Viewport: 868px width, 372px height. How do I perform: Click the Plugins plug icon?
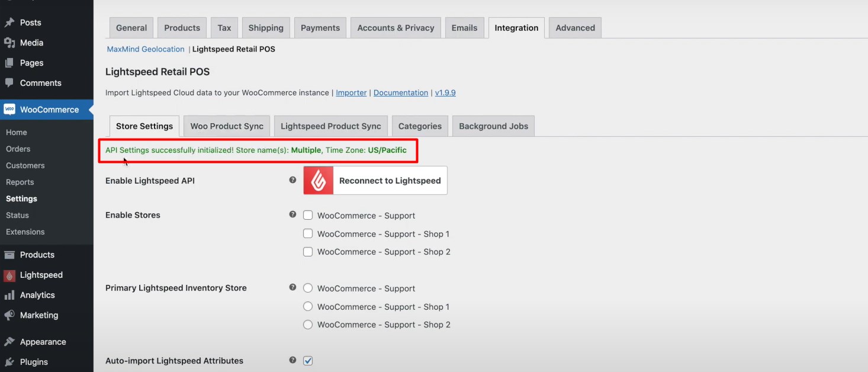pos(9,362)
